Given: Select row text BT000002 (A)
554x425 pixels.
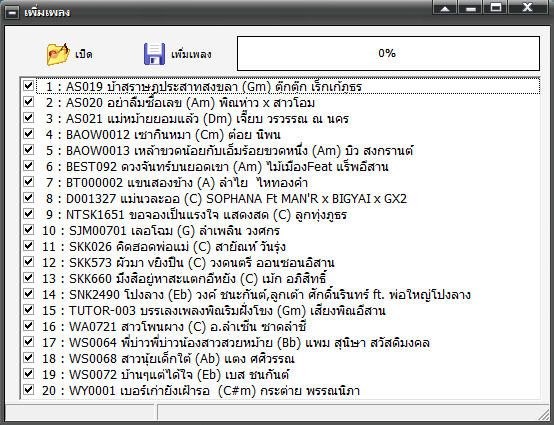Looking at the screenshot, I should 177,183.
